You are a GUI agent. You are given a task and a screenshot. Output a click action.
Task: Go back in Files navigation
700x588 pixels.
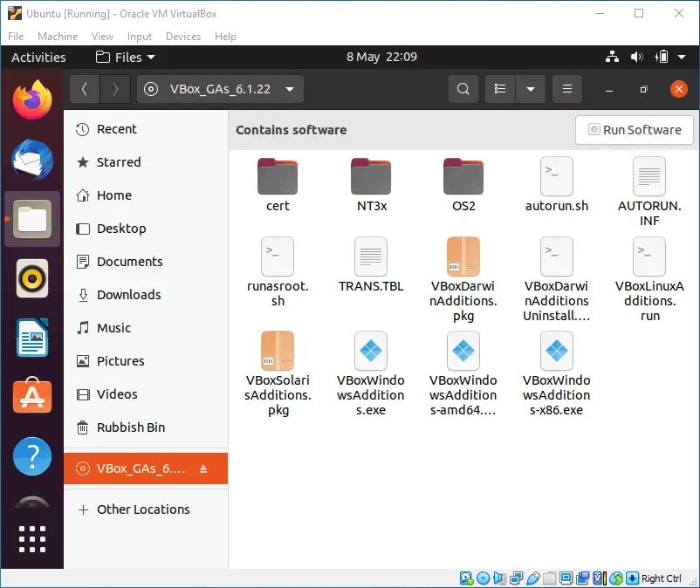[85, 89]
